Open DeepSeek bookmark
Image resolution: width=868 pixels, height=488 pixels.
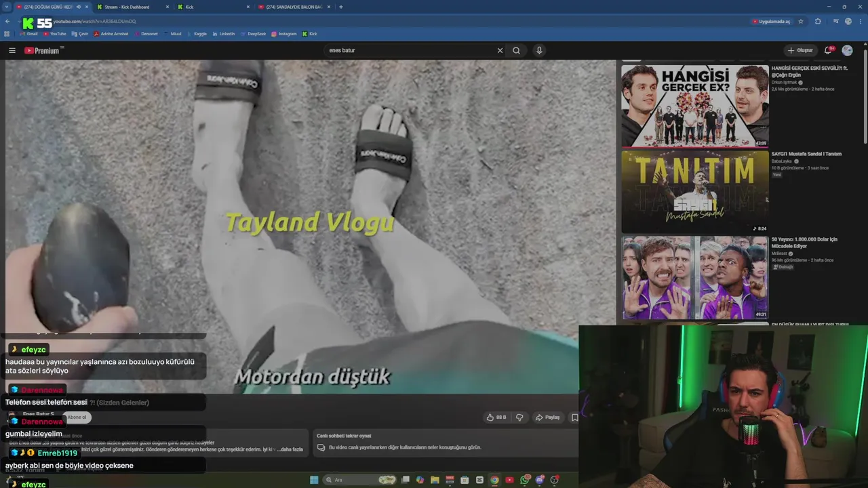[254, 33]
